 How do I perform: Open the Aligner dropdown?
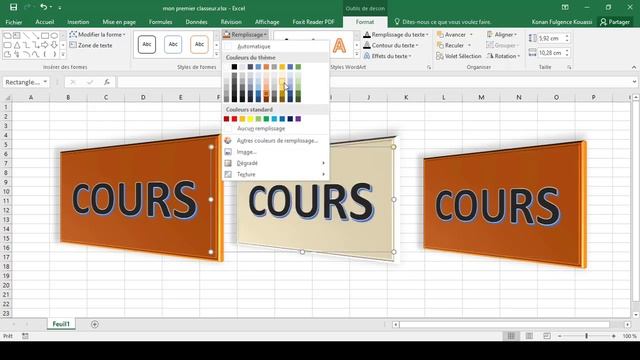coord(502,35)
